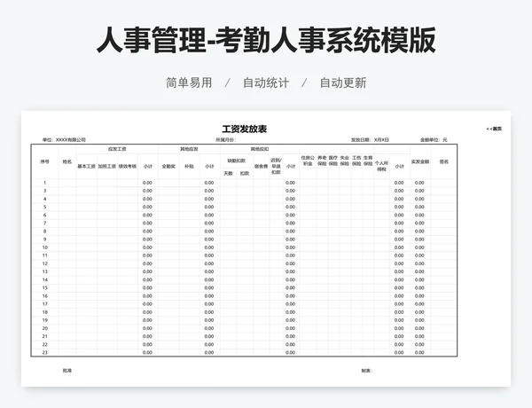Click the 金额单位: 元 label

tap(434, 140)
